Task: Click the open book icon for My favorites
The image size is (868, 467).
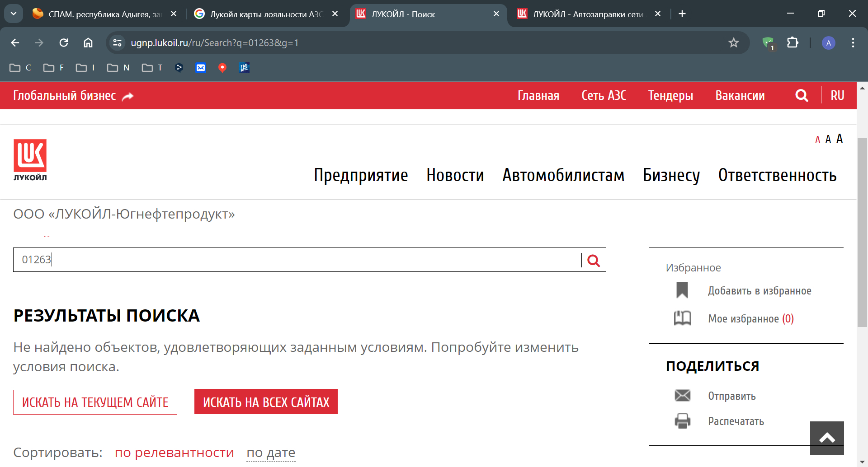Action: [683, 318]
